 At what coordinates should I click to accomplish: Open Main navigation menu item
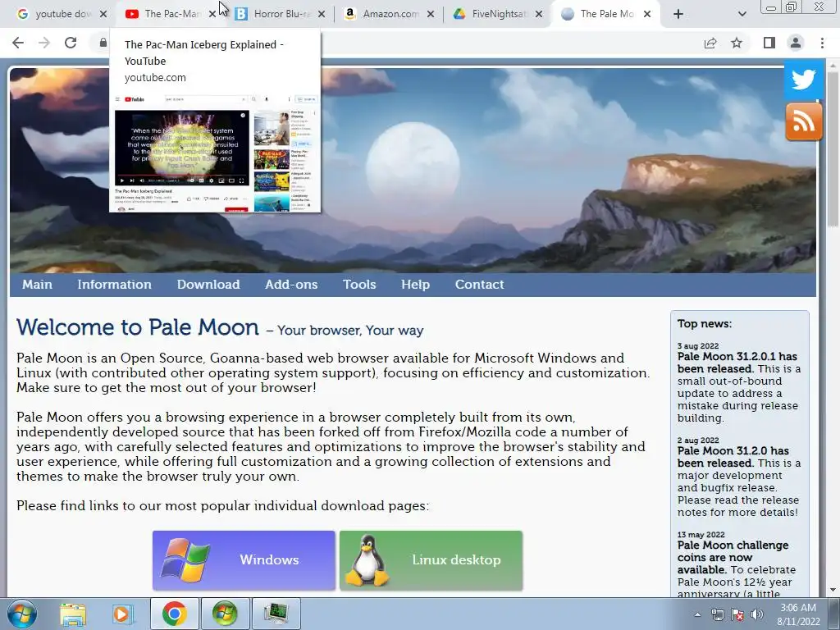point(37,285)
